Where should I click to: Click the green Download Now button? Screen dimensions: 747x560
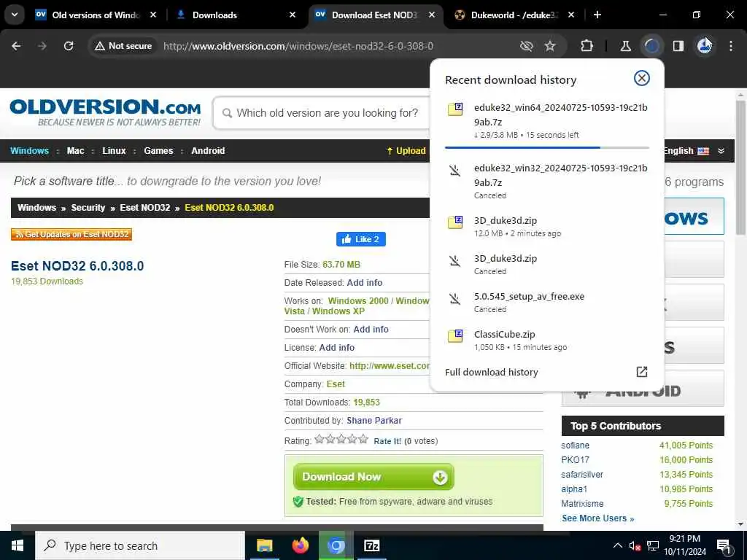373,477
